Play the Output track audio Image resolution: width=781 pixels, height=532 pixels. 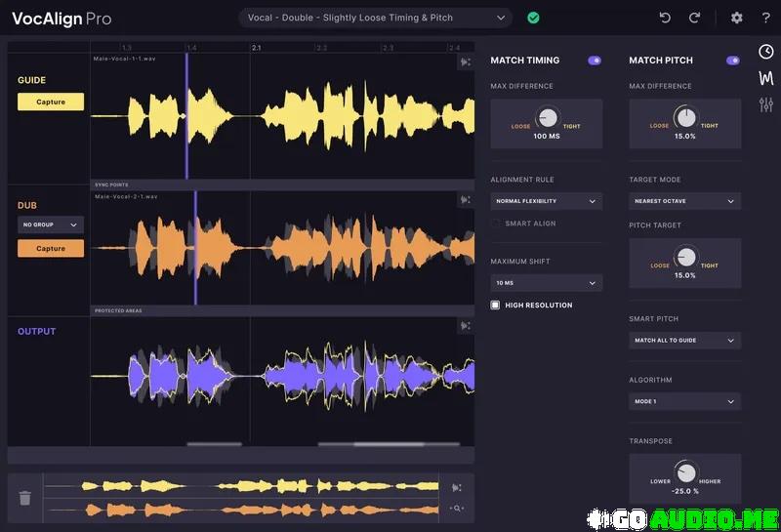[466, 326]
